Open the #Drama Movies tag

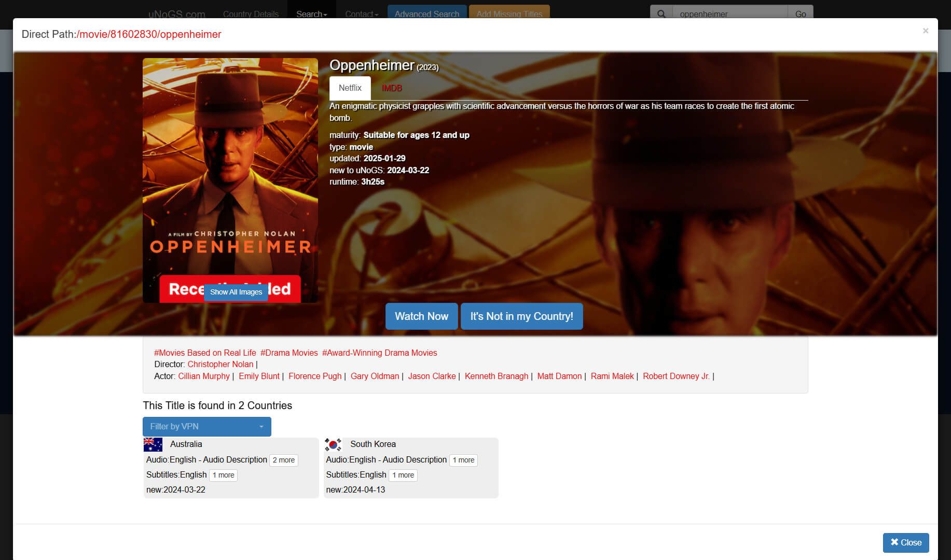click(x=289, y=353)
